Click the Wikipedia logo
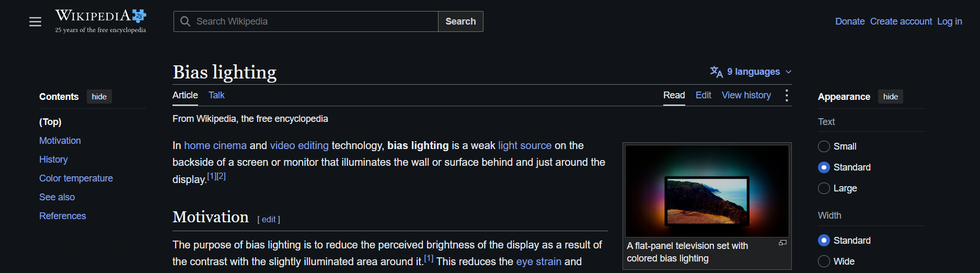Image resolution: width=980 pixels, height=273 pixels. (101, 21)
